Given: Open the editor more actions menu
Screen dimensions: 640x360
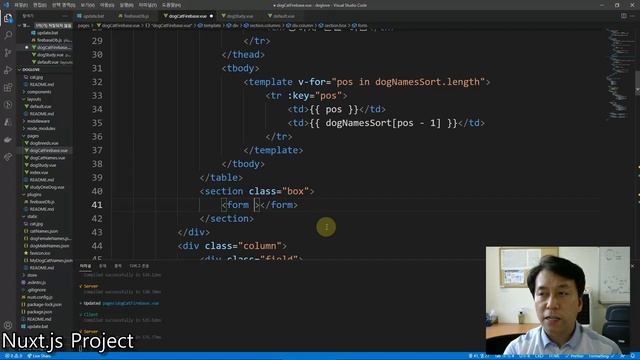Looking at the screenshot, I should click(x=633, y=16).
